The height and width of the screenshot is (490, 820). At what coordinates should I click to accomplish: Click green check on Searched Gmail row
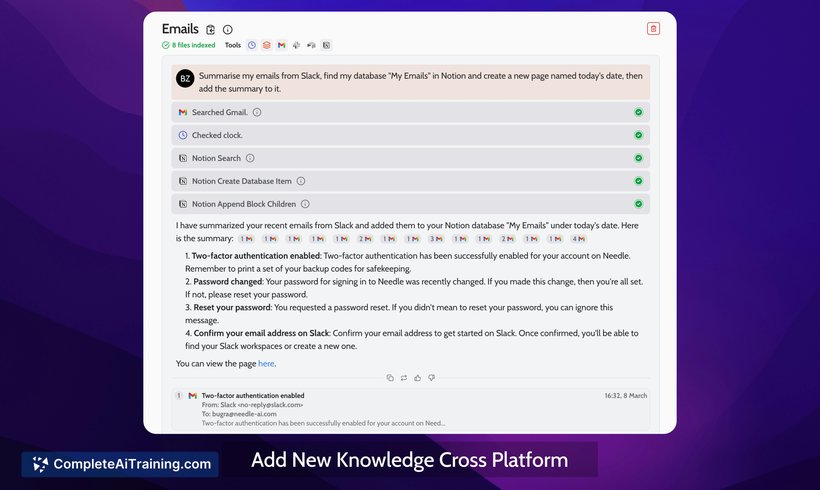point(639,112)
